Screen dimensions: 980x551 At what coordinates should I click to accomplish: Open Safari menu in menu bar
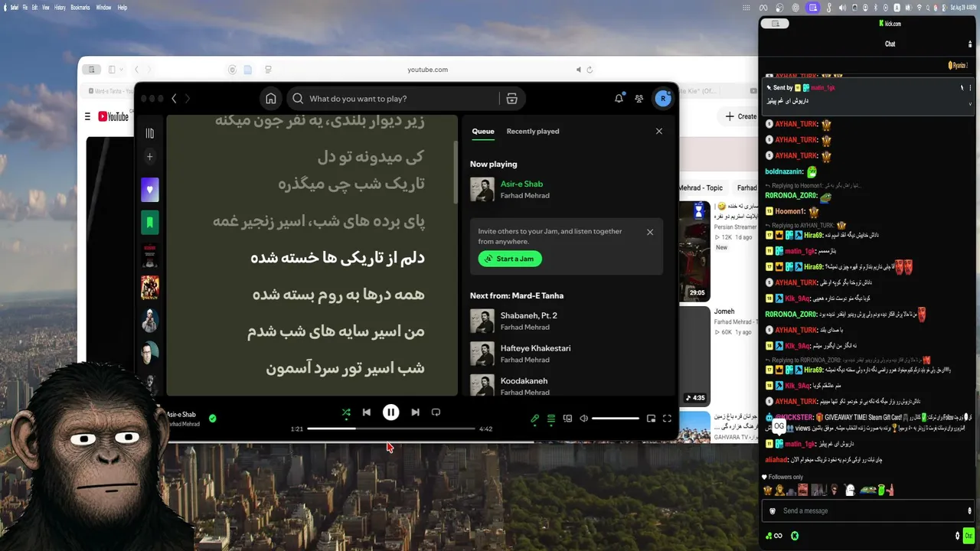(15, 7)
